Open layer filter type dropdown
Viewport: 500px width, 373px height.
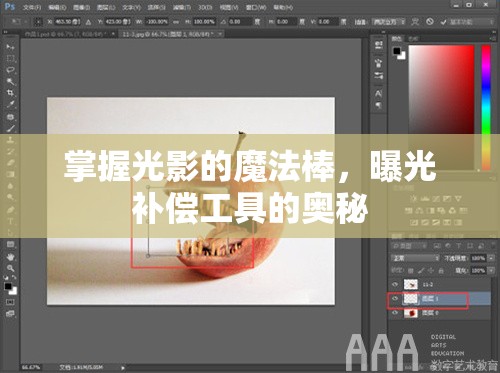point(410,246)
